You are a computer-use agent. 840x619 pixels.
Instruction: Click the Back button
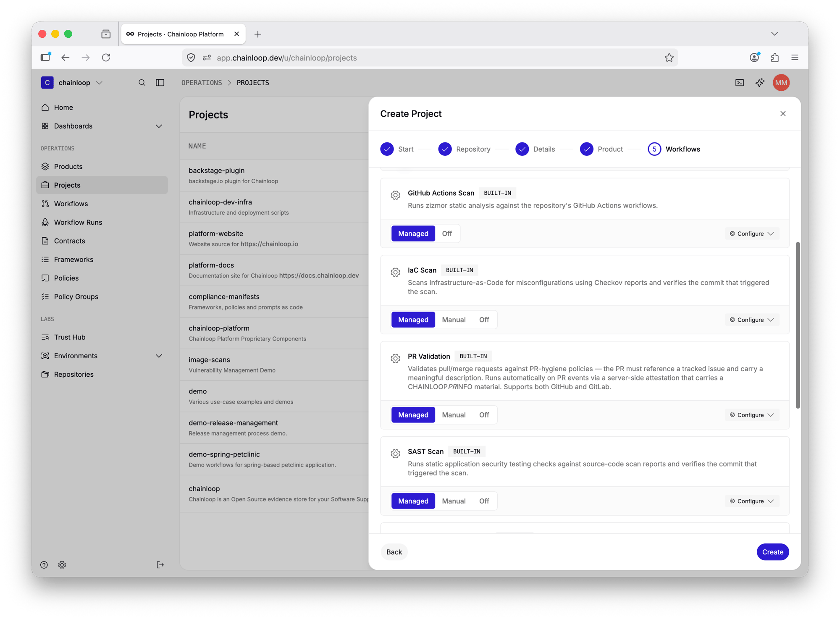pyautogui.click(x=394, y=552)
